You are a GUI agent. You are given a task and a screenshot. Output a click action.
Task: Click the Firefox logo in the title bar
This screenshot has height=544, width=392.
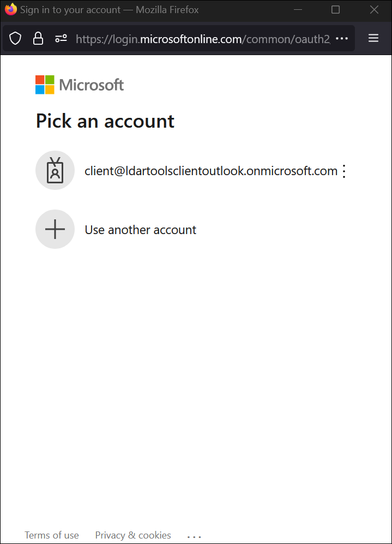(x=10, y=10)
